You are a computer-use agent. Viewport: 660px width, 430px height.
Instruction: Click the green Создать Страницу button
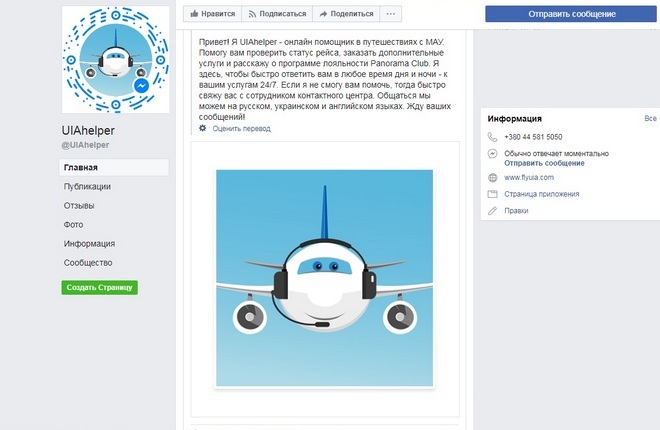tap(99, 287)
